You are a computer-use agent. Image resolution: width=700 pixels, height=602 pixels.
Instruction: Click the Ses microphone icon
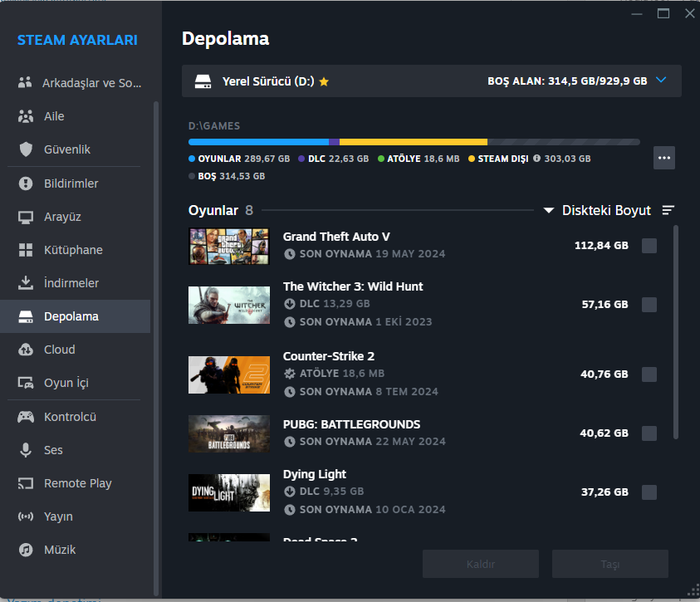pos(26,450)
